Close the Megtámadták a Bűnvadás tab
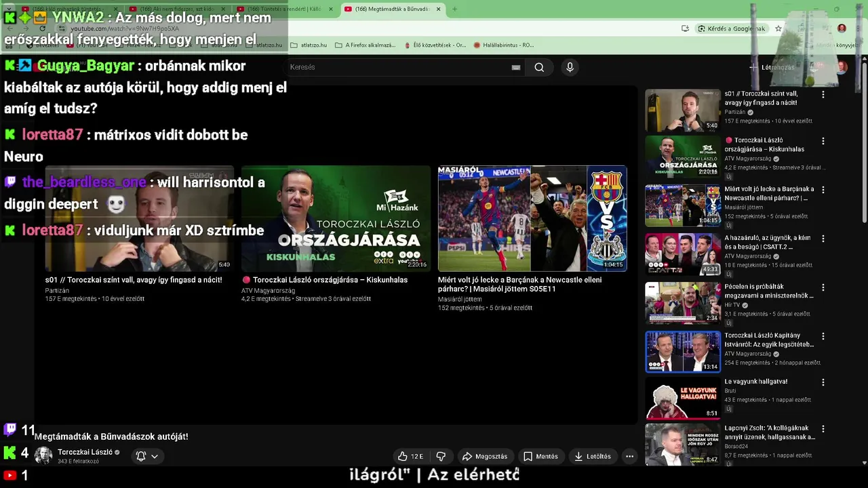868x488 pixels. [x=438, y=9]
